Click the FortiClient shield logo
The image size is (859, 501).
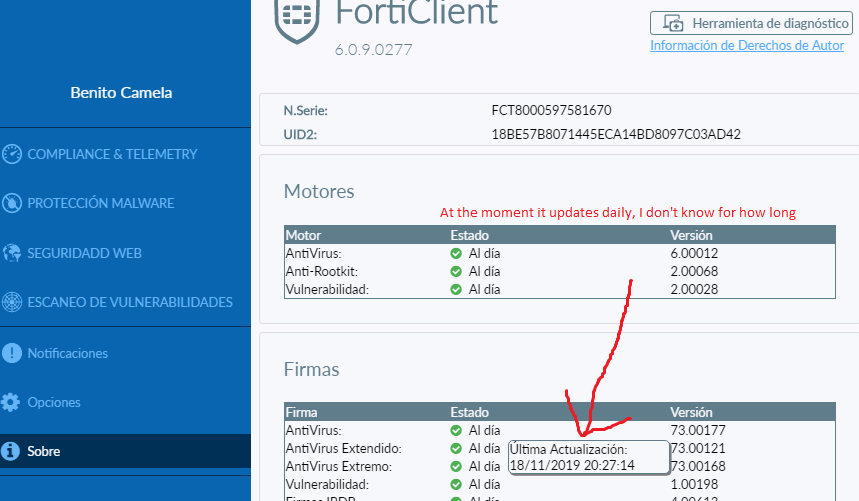(297, 19)
